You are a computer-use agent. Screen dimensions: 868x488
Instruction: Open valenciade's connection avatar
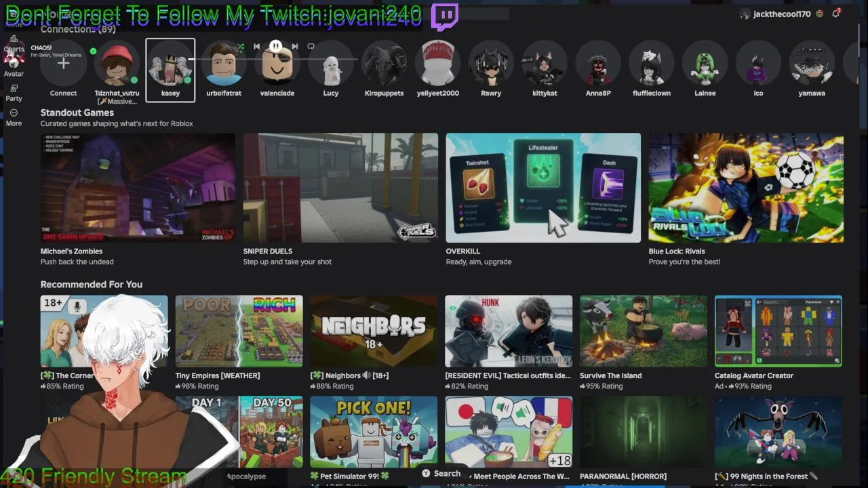(x=277, y=64)
